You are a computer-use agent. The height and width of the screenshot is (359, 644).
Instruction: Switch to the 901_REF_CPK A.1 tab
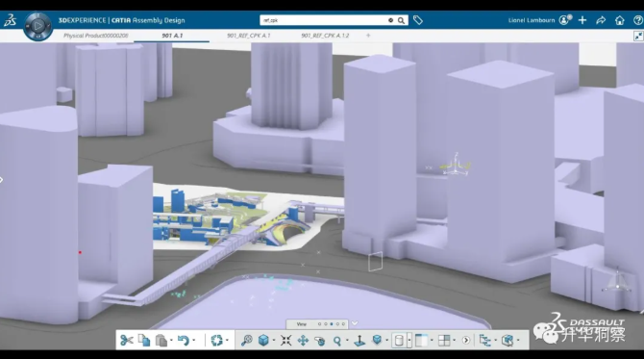[249, 36]
